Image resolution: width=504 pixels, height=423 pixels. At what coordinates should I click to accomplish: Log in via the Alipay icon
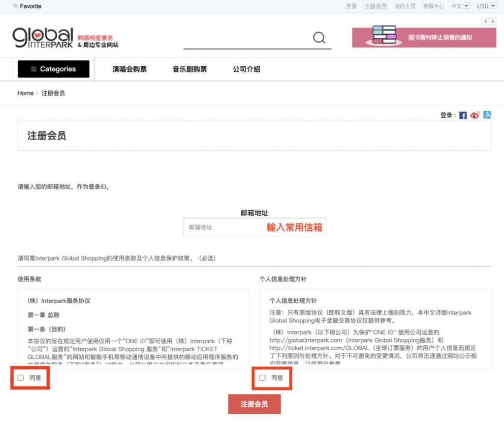487,115
